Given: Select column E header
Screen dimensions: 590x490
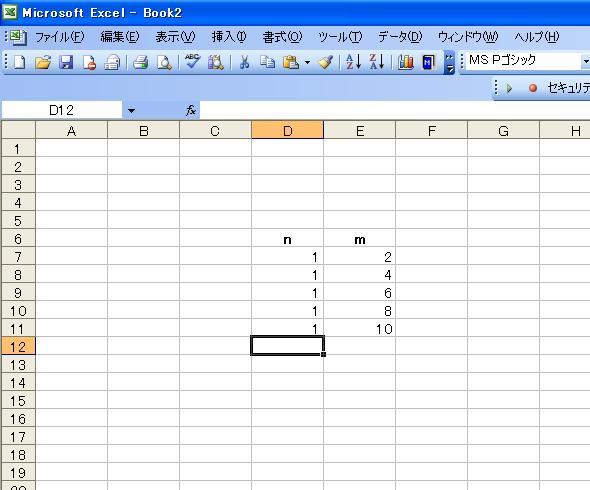Looking at the screenshot, I should coord(360,131).
